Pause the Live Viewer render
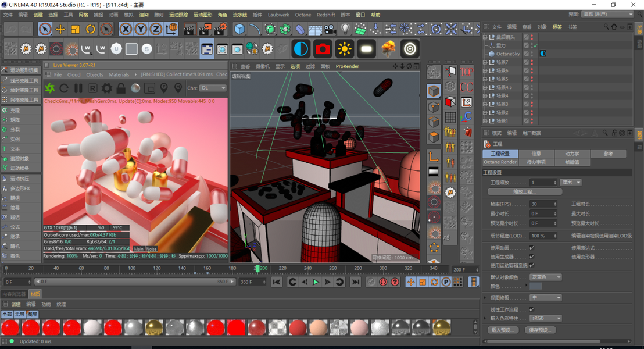The image size is (644, 349). (x=78, y=88)
